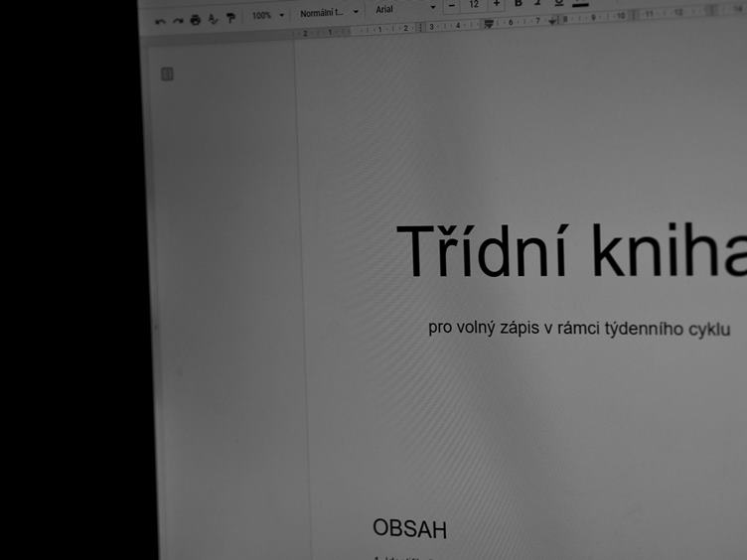Open the text color picker
This screenshot has height=560, width=747.
coord(580,2)
